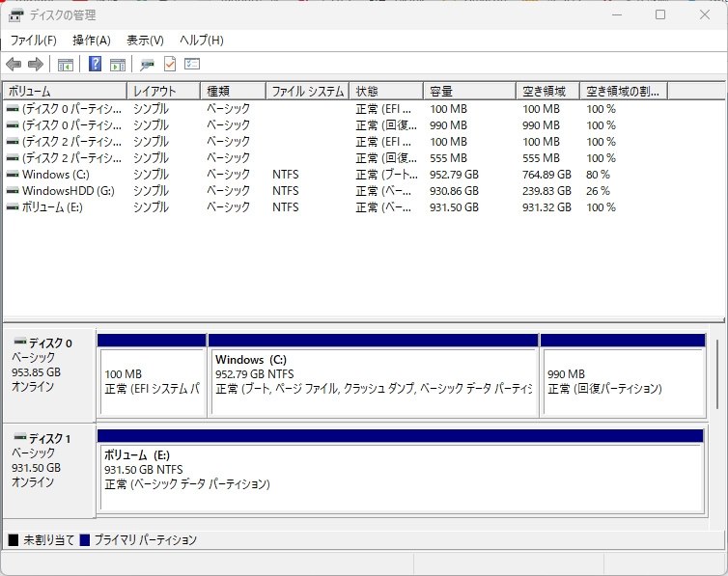Toggle the console tree pane icon
The height and width of the screenshot is (576, 728).
click(66, 64)
